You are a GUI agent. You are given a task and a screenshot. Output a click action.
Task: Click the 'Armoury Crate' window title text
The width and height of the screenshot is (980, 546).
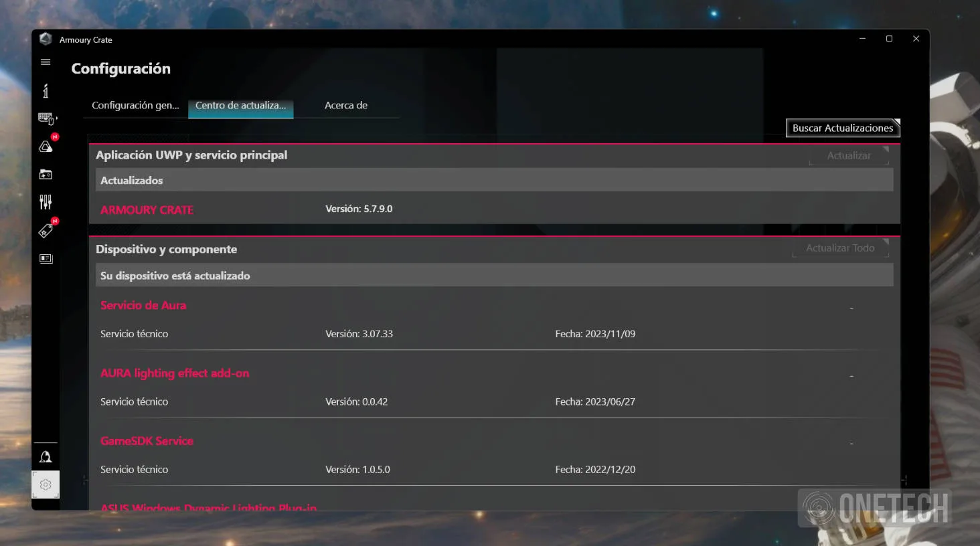pos(86,40)
